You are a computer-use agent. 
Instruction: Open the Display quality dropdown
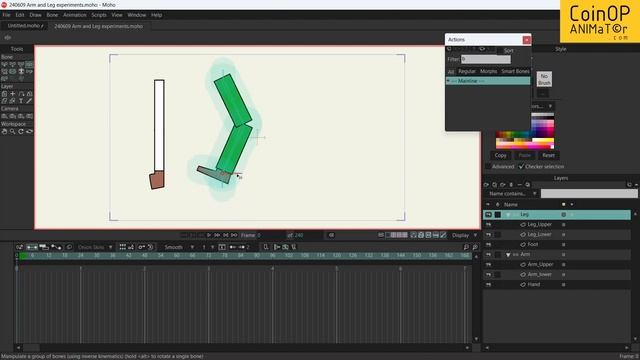464,235
